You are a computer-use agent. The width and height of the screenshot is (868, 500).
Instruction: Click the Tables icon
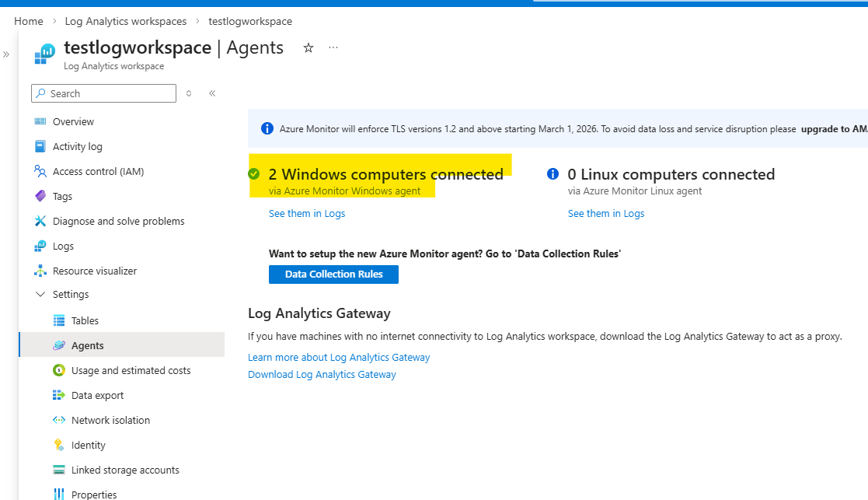tap(59, 320)
